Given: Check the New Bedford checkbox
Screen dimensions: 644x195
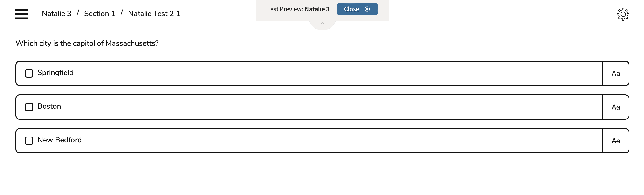Looking at the screenshot, I should (x=29, y=141).
